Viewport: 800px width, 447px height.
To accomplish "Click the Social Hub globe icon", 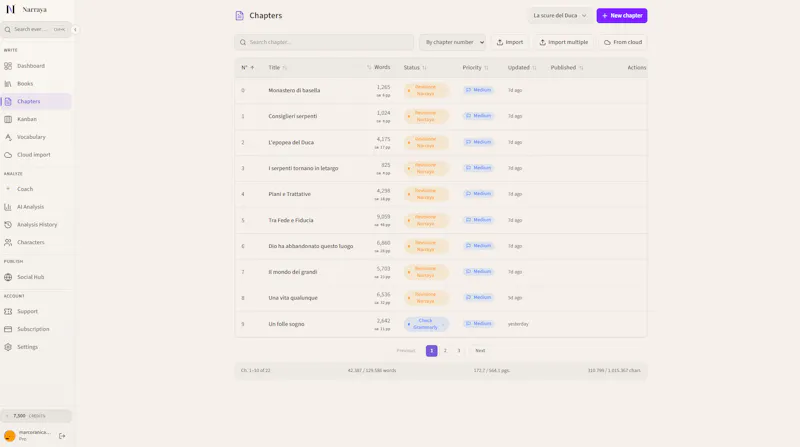I will 8,277.
